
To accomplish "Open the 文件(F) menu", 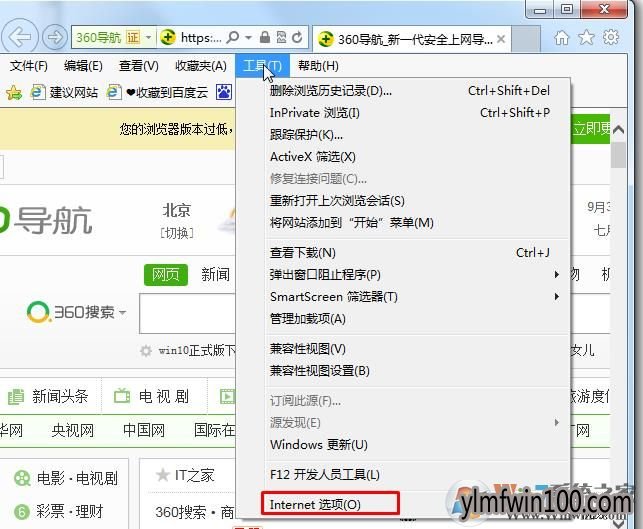I will pyautogui.click(x=28, y=66).
